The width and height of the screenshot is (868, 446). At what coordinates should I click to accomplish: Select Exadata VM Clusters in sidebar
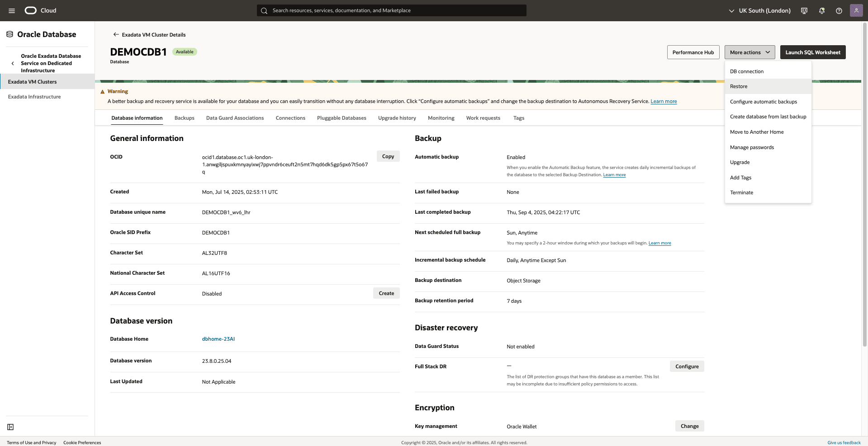47,82
